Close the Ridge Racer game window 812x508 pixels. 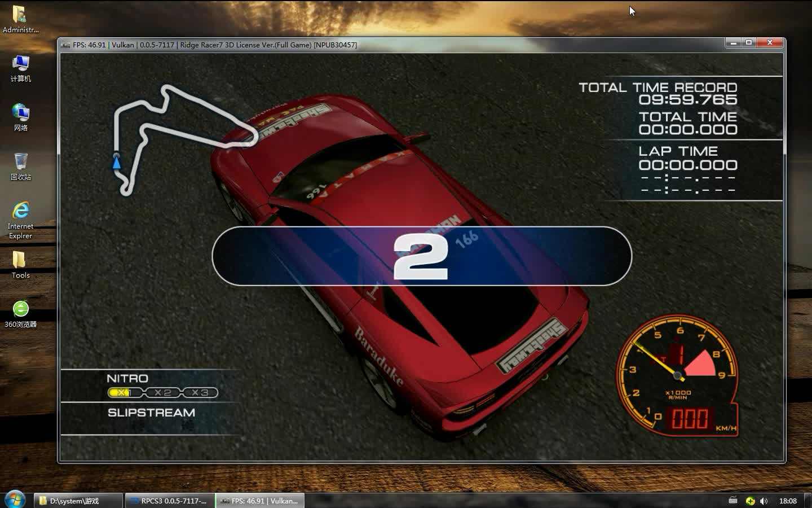[770, 43]
